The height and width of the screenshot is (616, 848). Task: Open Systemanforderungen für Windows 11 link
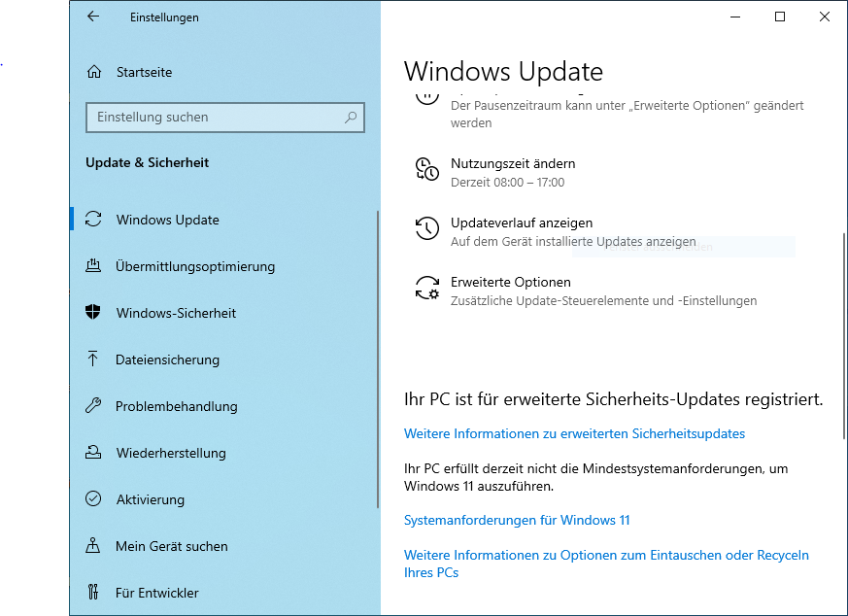pyautogui.click(x=517, y=520)
